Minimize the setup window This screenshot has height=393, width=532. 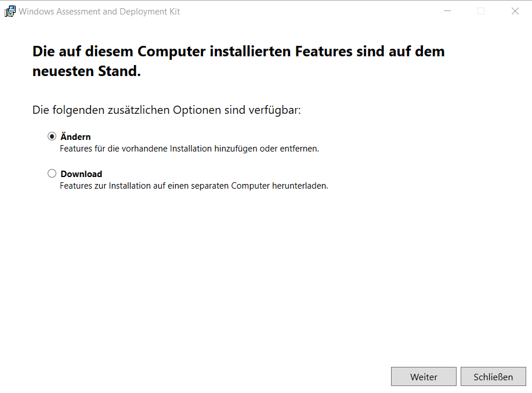click(447, 11)
